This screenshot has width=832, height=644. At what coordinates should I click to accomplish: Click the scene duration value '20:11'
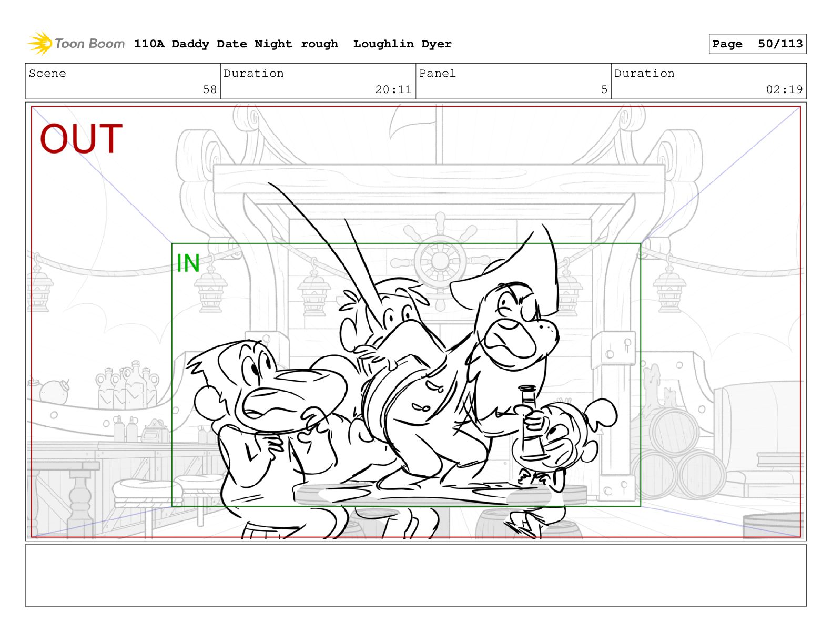coord(393,89)
